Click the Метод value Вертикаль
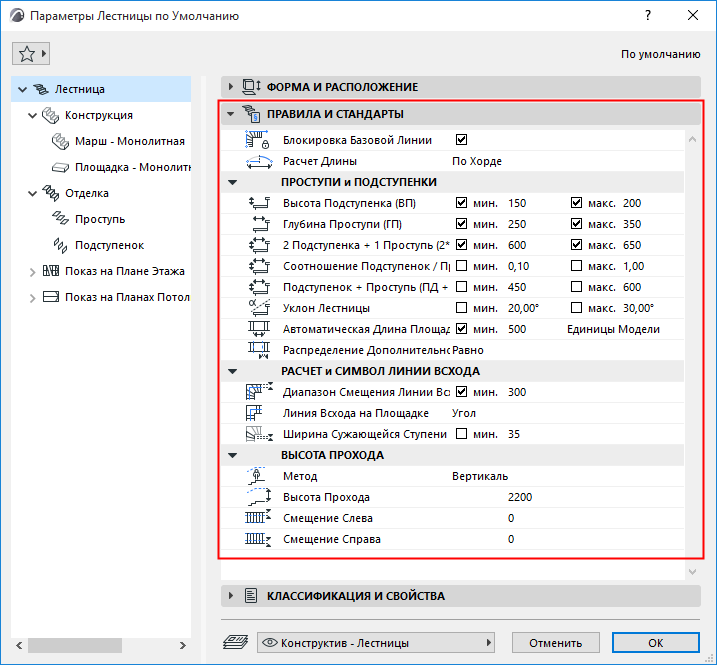The height and width of the screenshot is (665, 717). tap(480, 476)
